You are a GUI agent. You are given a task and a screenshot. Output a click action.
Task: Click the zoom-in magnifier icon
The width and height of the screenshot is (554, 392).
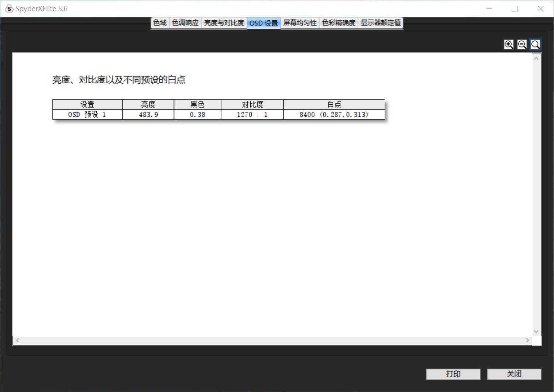509,44
